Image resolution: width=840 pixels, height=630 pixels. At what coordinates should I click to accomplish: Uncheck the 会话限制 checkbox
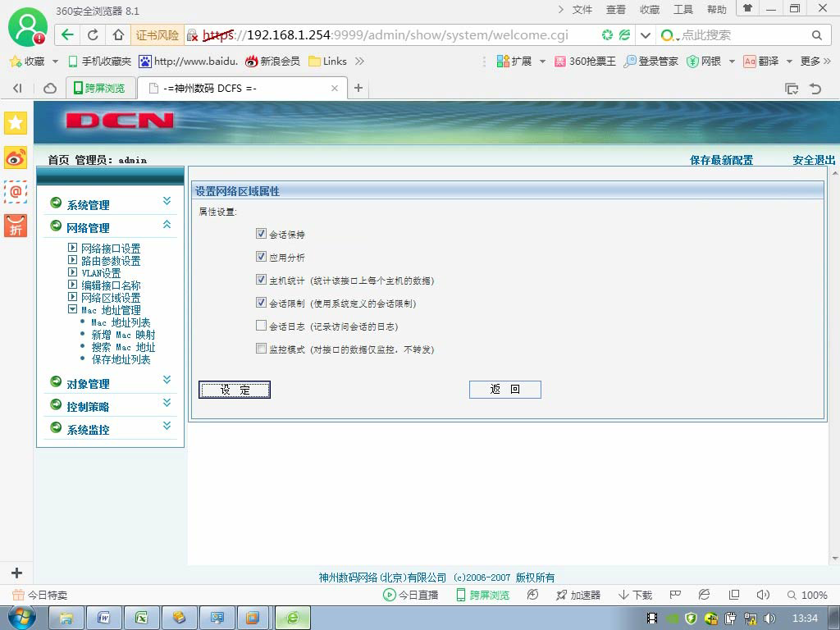pos(261,303)
